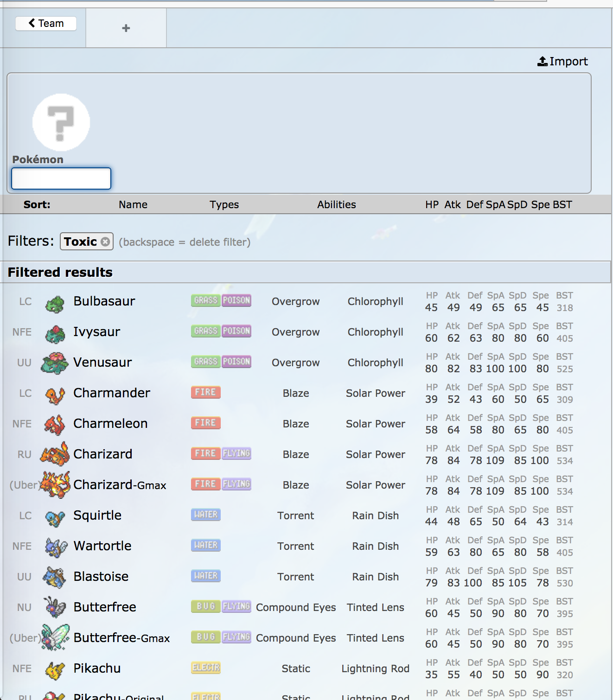Click the Butterfree-Gmax sprite icon
Viewport: 613px width, 700px height.
tap(55, 638)
